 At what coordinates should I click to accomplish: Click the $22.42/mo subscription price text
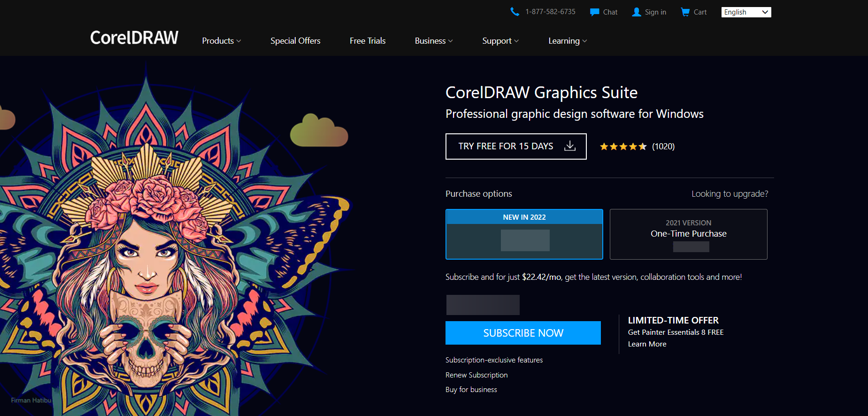tap(541, 277)
